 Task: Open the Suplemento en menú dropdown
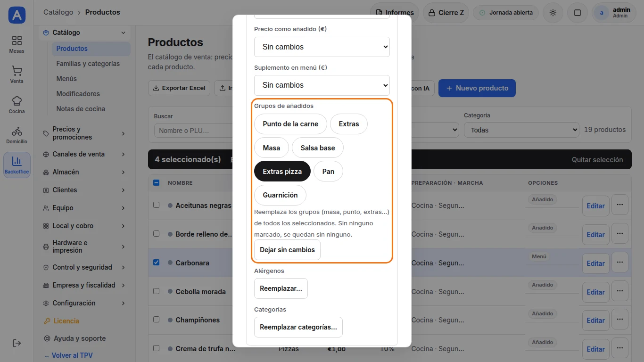[x=322, y=85]
